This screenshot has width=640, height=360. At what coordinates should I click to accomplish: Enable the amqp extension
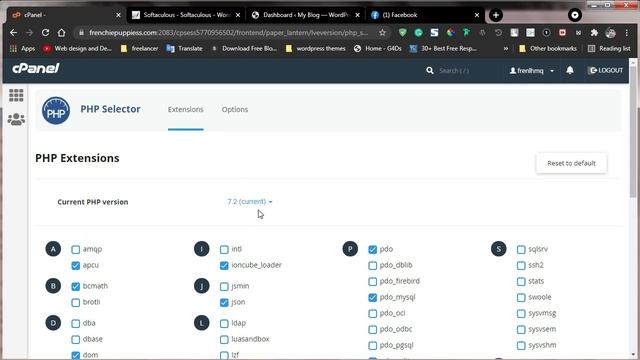[76, 249]
